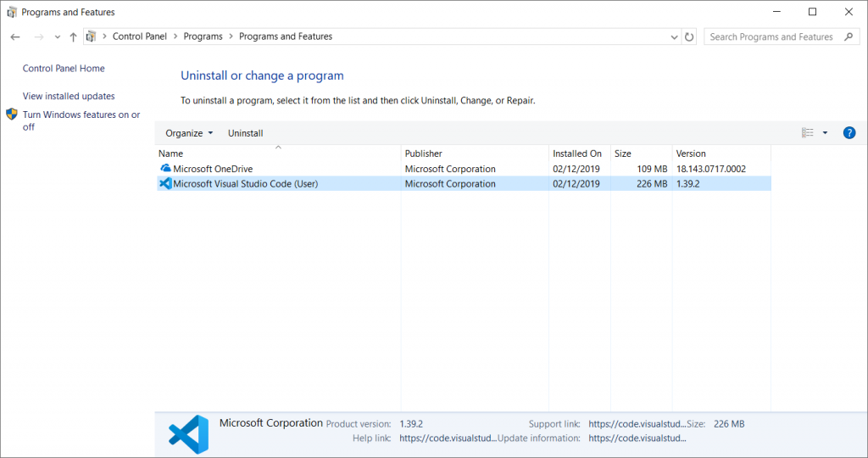Click Product version 1.39.2 in details pane
Screen dimensions: 868x458
411,424
